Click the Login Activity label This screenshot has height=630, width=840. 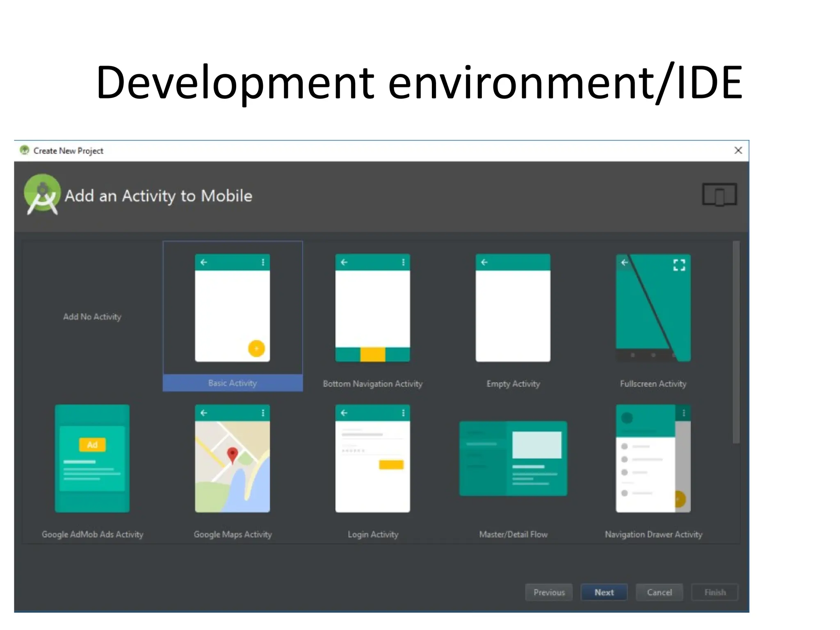click(373, 534)
